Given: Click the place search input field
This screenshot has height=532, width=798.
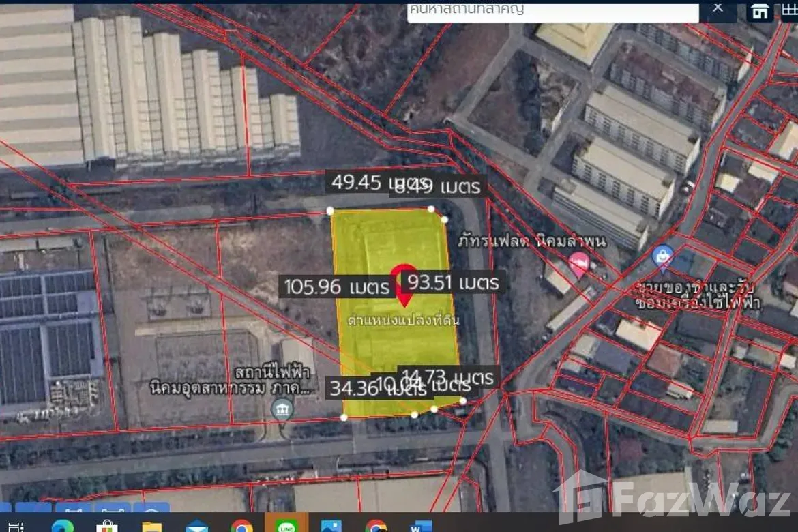Looking at the screenshot, I should pos(552,12).
